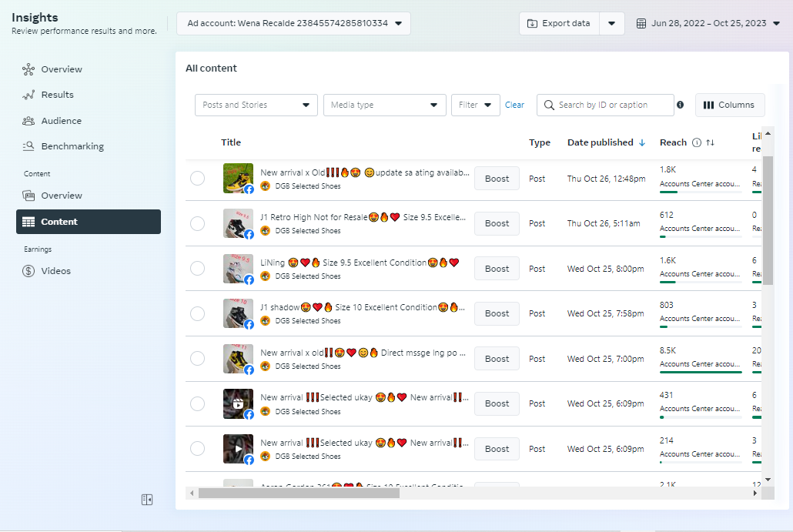Viewport: 793px width, 532px height.
Task: Click the Columns bars icon
Action: 708,105
